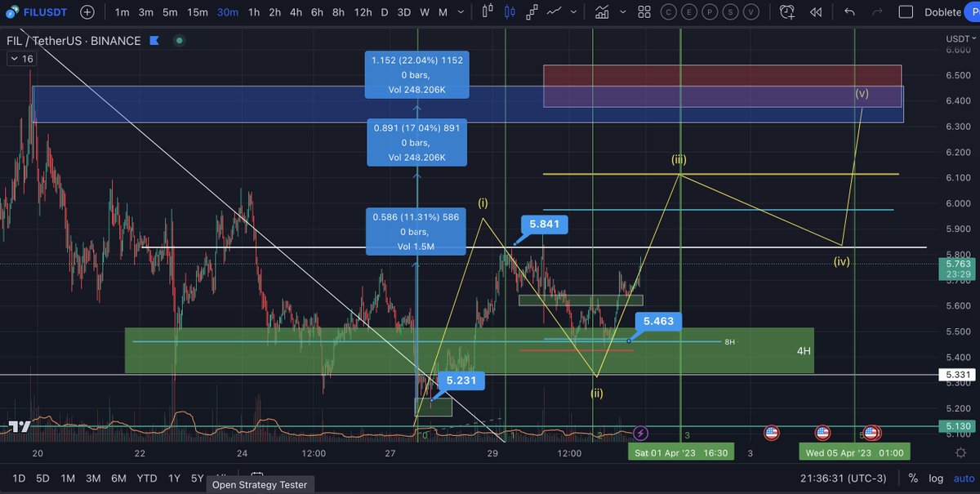Select the active 30m interval
This screenshot has height=494, width=980.
(227, 12)
